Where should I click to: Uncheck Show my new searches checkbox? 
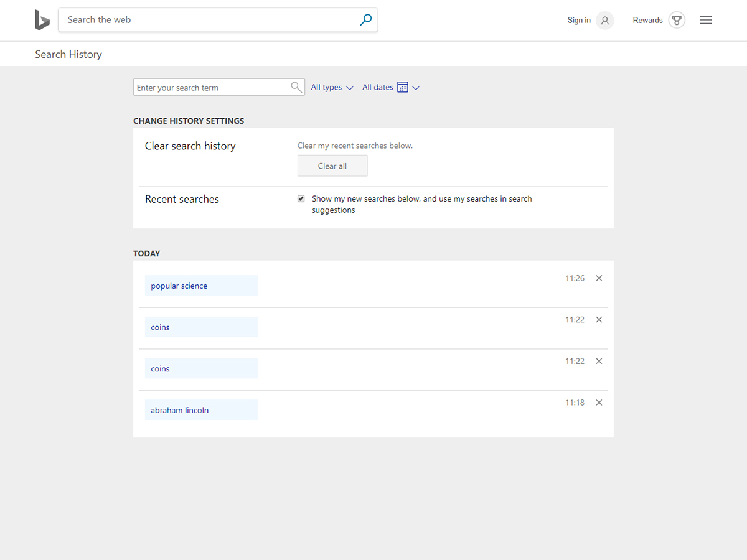point(301,199)
